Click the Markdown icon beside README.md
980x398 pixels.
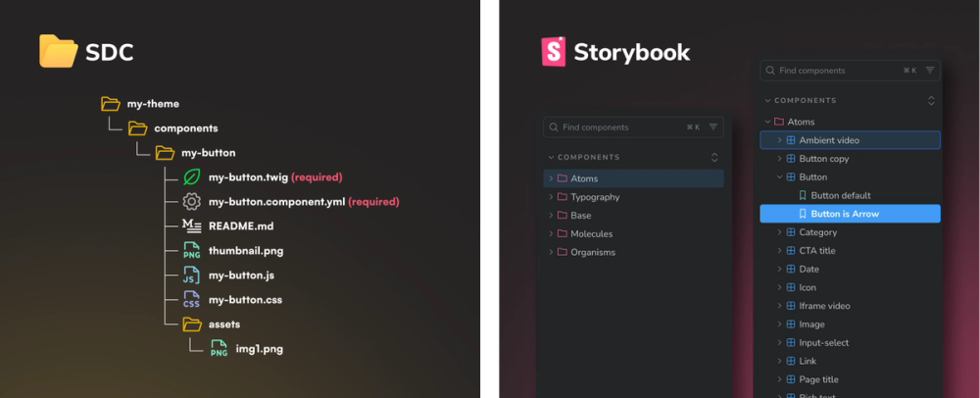pyautogui.click(x=191, y=226)
